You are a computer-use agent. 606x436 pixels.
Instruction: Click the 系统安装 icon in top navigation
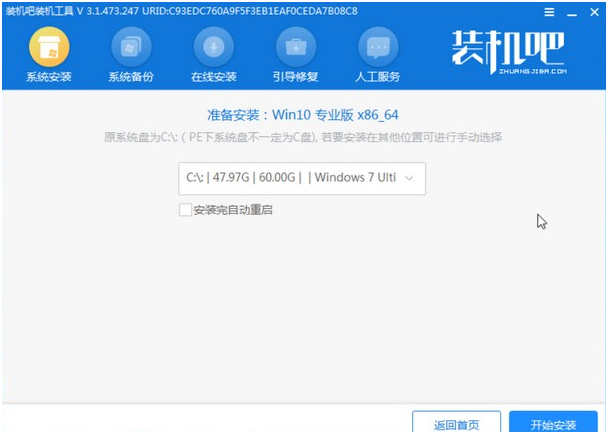tap(49, 48)
